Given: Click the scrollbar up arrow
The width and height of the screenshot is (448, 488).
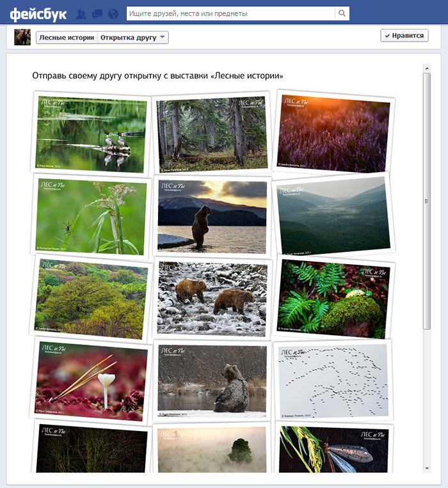Looking at the screenshot, I should pos(427,67).
